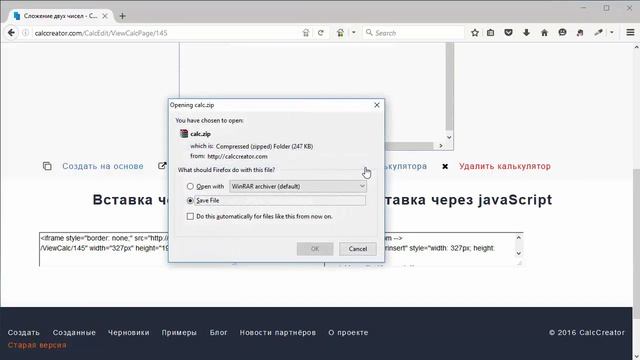Click the calc.zip file name text
Viewport: 640px width, 360px height.
pyautogui.click(x=200, y=134)
